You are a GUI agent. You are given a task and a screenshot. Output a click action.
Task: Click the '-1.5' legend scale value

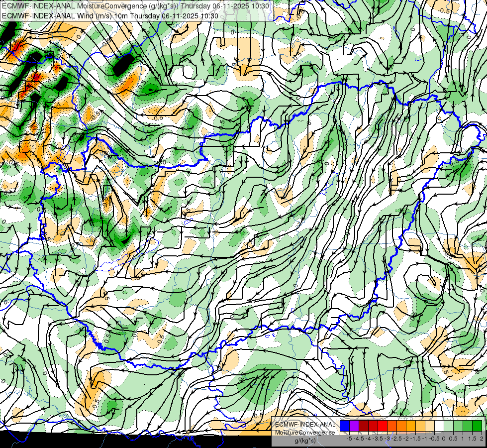pos(416,439)
